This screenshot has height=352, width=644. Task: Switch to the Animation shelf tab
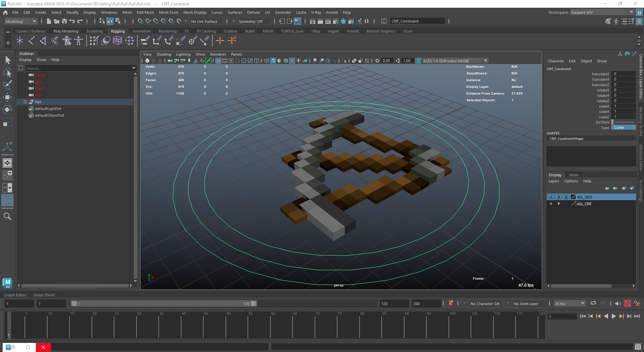[142, 31]
